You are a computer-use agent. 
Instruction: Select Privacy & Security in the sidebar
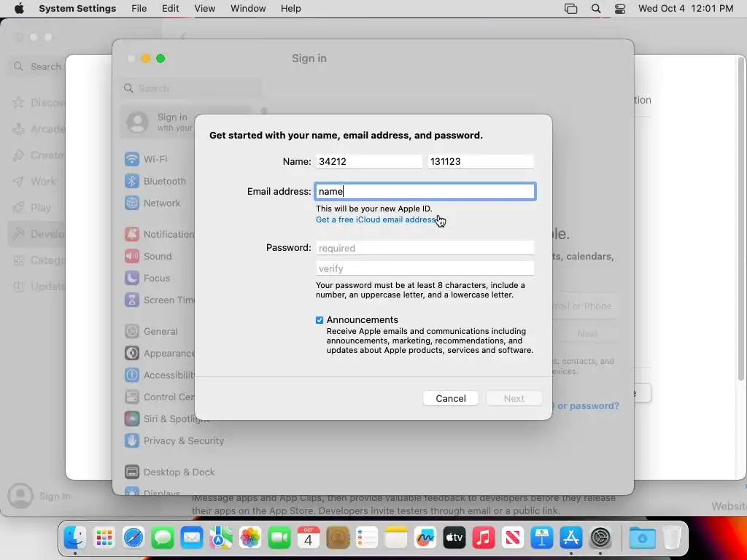coord(174,440)
